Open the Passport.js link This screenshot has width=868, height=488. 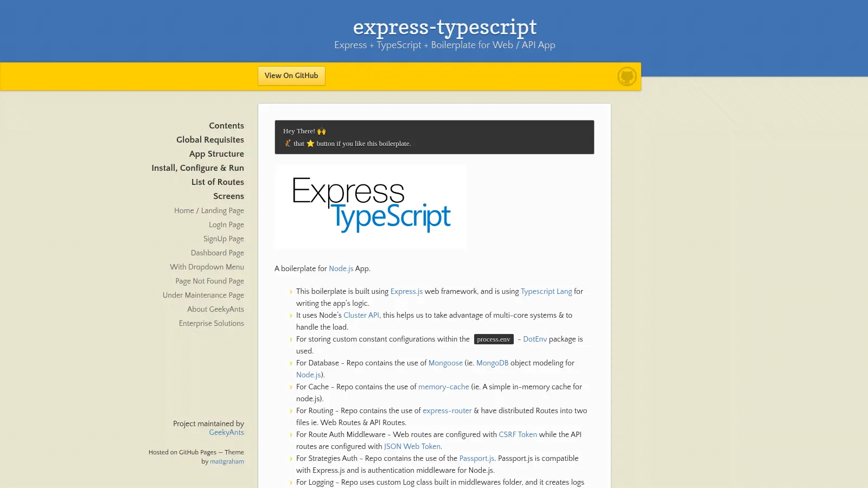point(477,459)
